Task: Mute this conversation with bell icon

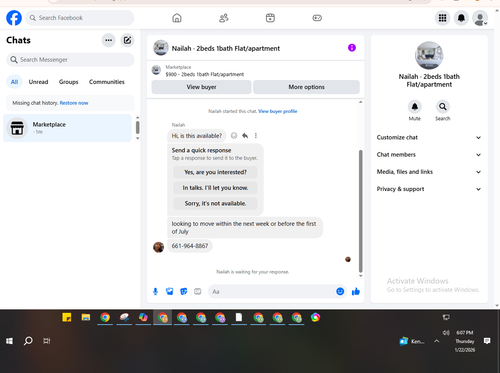Action: pos(415,107)
